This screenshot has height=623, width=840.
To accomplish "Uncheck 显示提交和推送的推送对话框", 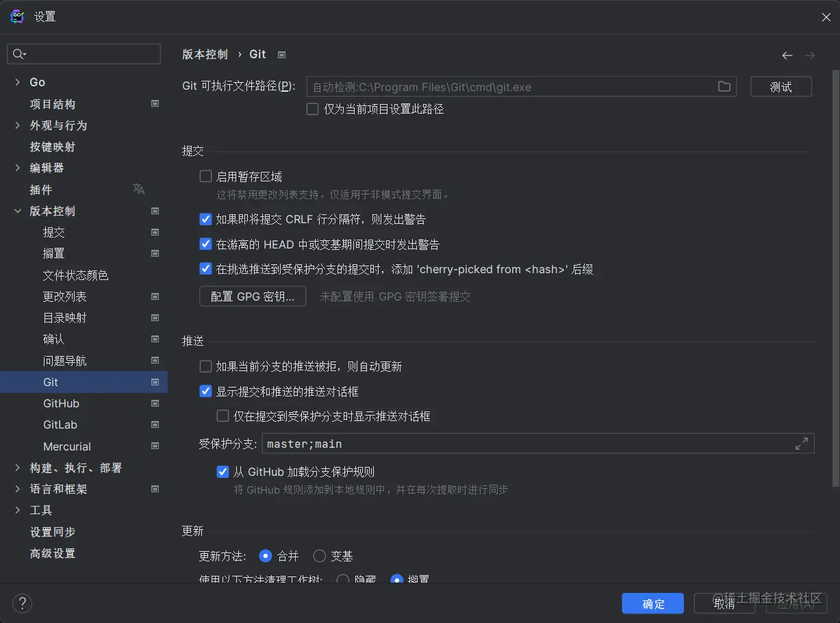I will [205, 391].
